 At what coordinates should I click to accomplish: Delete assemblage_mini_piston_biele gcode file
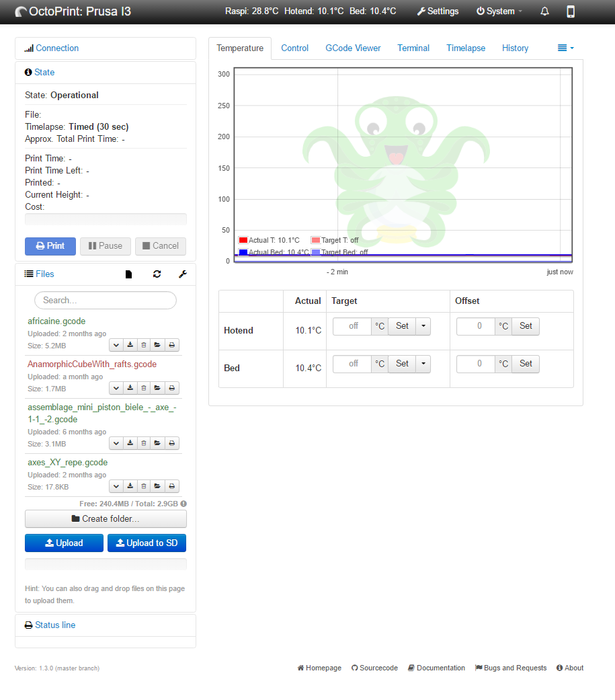coord(144,443)
